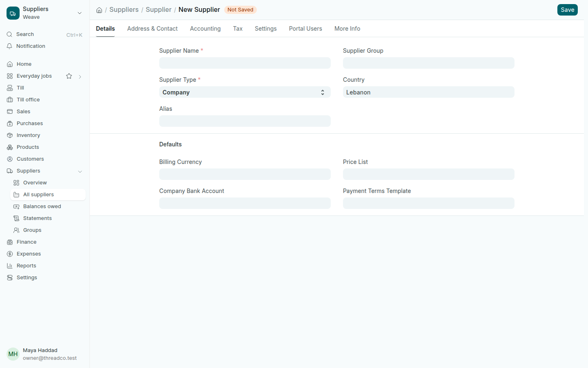Open Balances owed in sidebar
The width and height of the screenshot is (588, 368).
[x=48, y=206]
